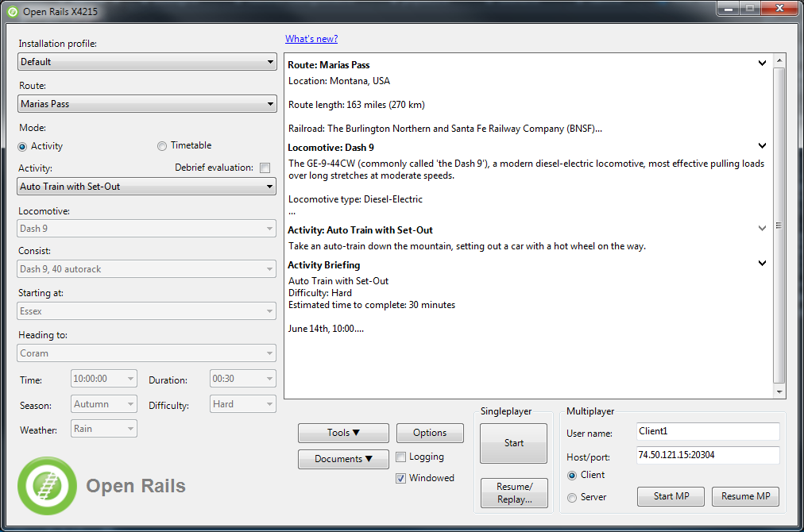Open the Consist dropdown

pos(147,269)
